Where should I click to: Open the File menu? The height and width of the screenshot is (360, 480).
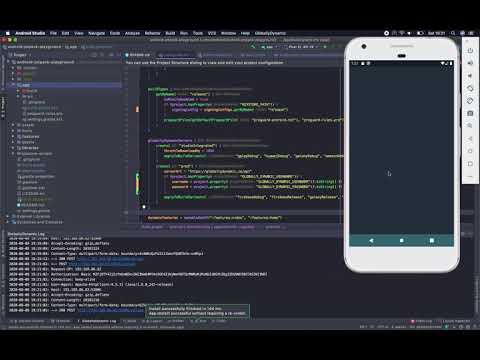(53, 33)
